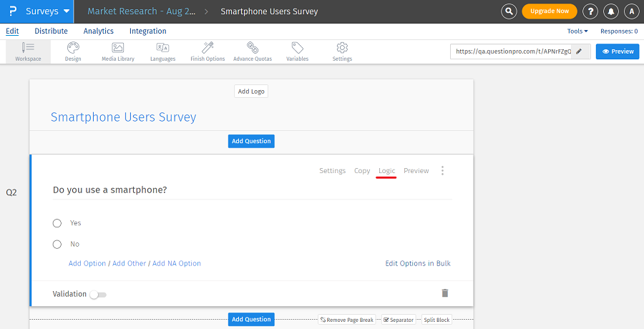This screenshot has height=329, width=644.
Task: Click the search magnifier icon
Action: [x=509, y=11]
